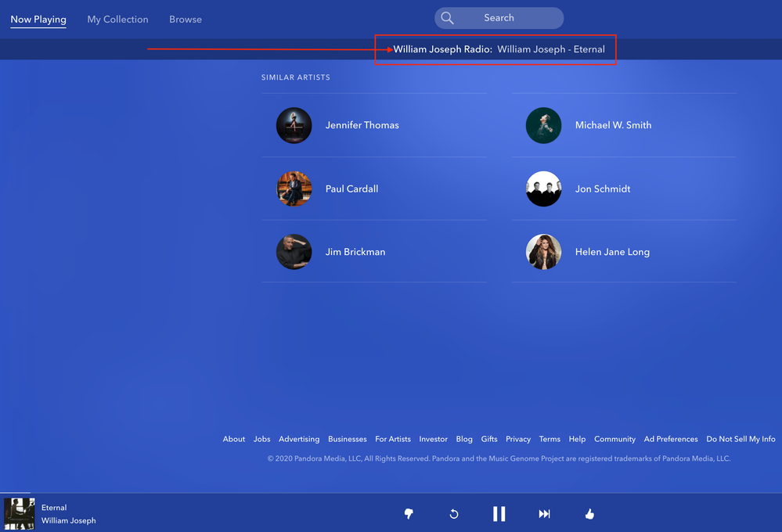The height and width of the screenshot is (532, 782).
Task: Open Jon Schmidt artist page
Action: point(602,189)
